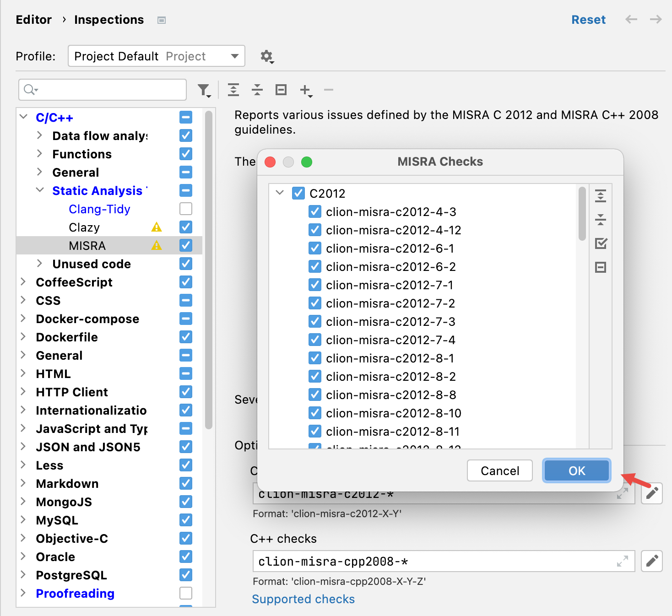The image size is (672, 616).
Task: Click expand all icon in MISRA Checks dialog
Action: (601, 196)
